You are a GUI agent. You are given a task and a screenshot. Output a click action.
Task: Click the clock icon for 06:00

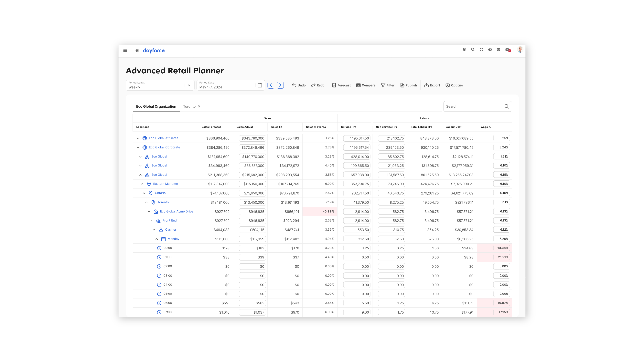tap(159, 303)
